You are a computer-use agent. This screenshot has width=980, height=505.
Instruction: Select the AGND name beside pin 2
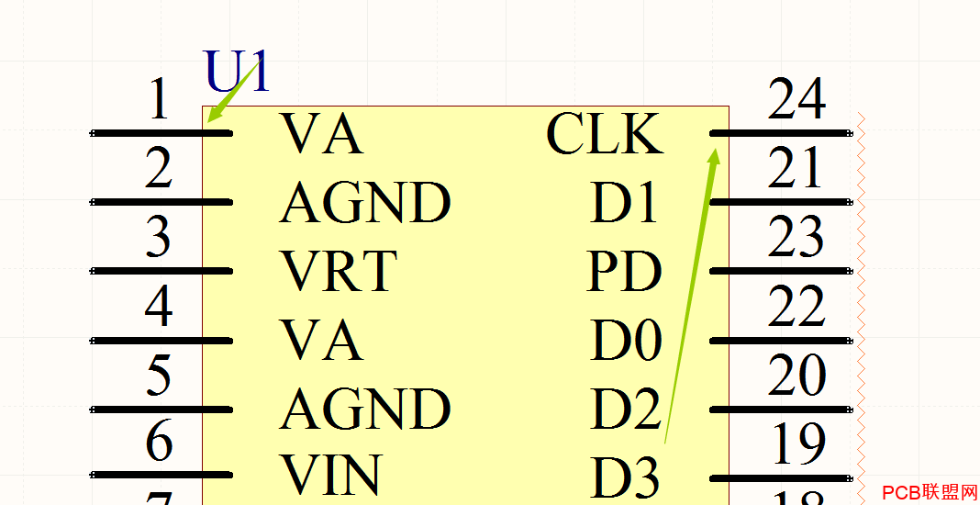[365, 202]
